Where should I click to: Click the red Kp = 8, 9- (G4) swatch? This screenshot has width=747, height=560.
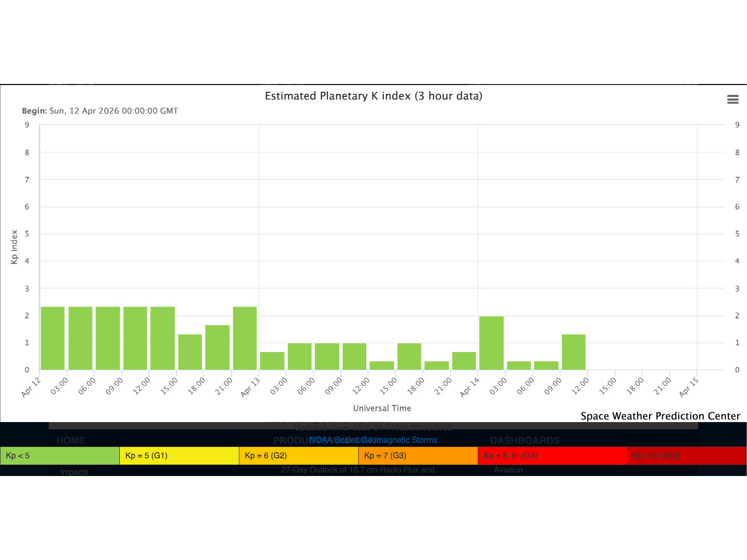[x=552, y=456]
